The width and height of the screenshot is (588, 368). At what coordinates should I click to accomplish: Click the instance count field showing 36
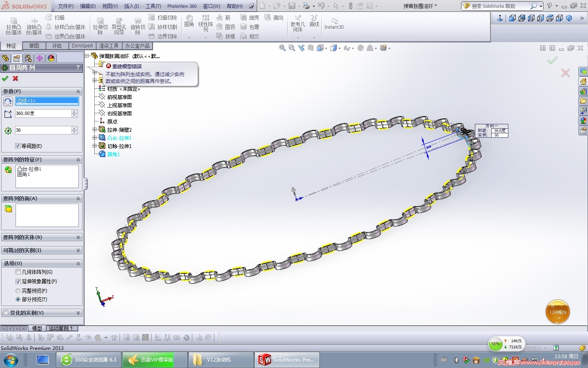tap(43, 130)
